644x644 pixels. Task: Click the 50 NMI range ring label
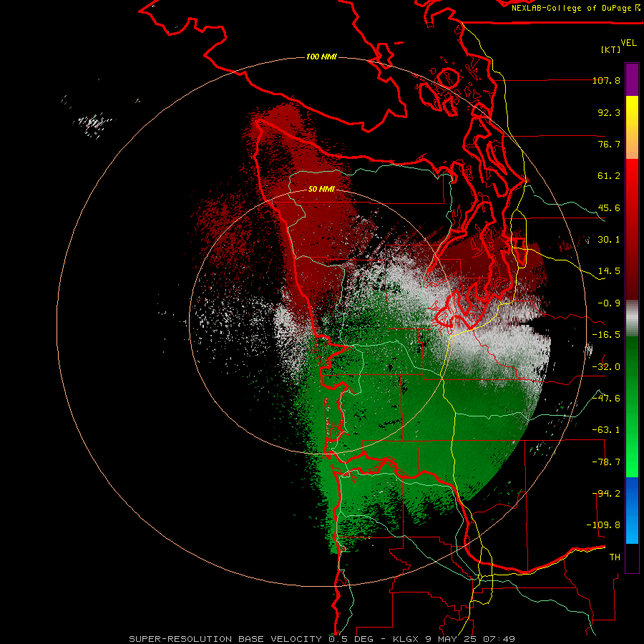(x=321, y=189)
